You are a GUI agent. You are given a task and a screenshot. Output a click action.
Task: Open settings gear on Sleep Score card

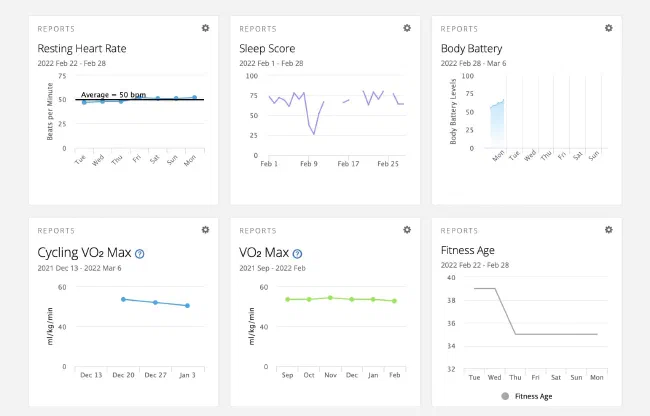click(x=407, y=28)
